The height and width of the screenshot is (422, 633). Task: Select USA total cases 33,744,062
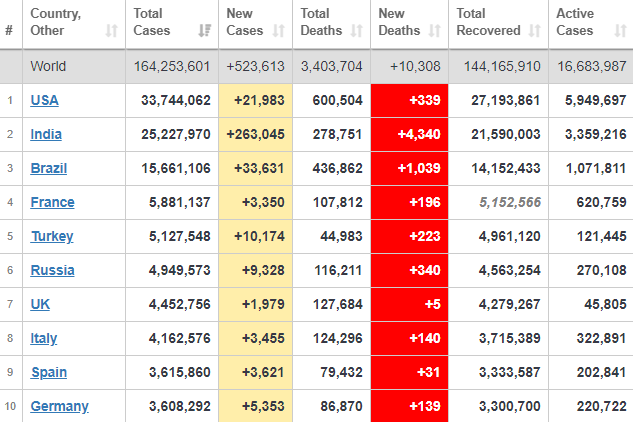[176, 100]
